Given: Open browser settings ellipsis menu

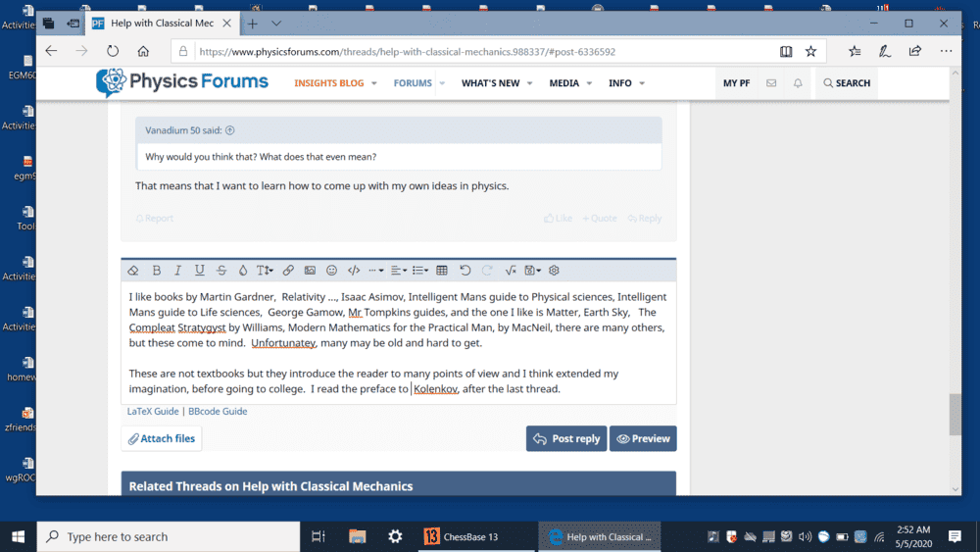Looking at the screenshot, I should click(947, 51).
